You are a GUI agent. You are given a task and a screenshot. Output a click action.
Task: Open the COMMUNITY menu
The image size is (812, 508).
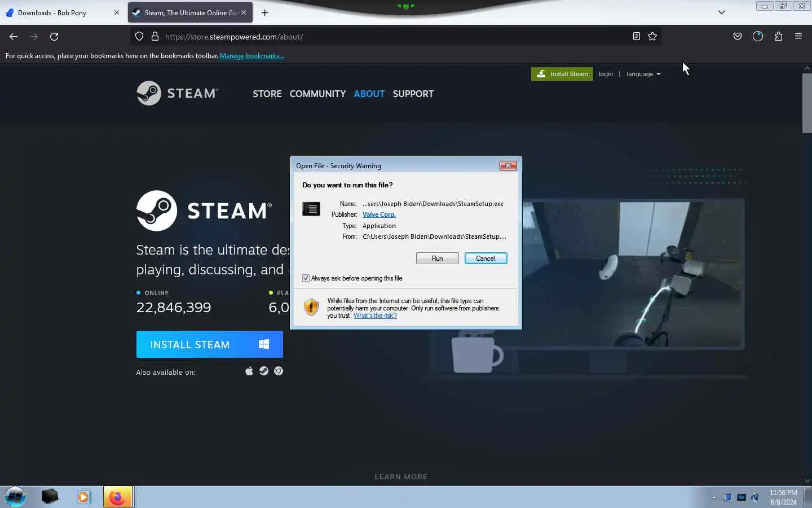(317, 94)
